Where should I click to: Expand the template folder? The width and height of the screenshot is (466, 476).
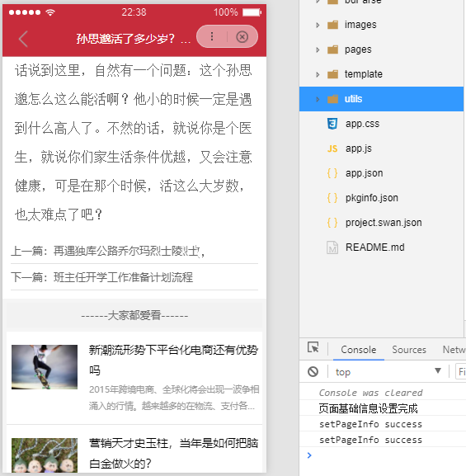318,74
